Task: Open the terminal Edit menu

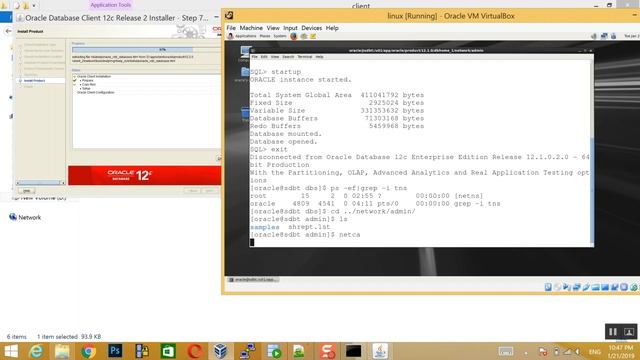Action: pyautogui.click(x=264, y=57)
